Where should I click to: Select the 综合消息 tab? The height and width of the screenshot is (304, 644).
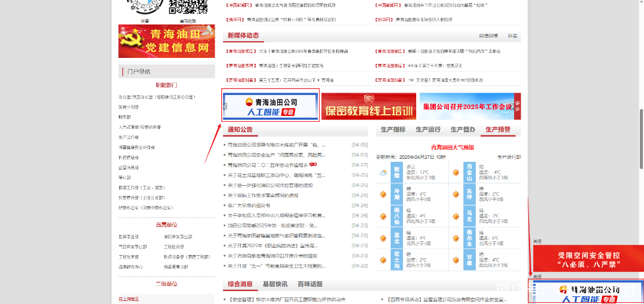pos(240,284)
